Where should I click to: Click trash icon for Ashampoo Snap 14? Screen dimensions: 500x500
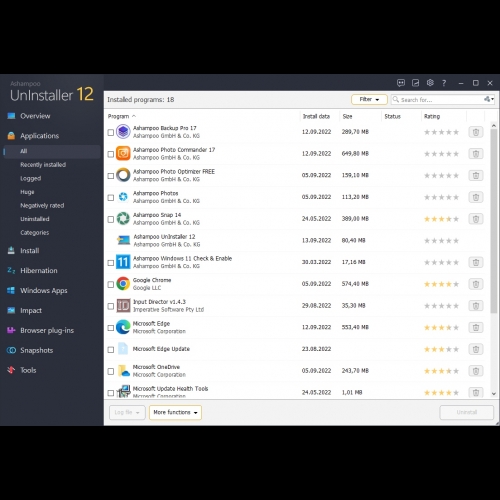(x=476, y=219)
